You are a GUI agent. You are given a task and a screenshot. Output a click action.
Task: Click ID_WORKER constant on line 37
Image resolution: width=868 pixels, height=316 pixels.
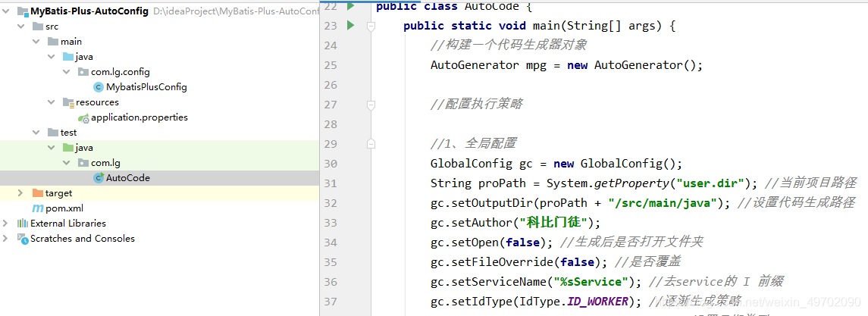click(597, 302)
